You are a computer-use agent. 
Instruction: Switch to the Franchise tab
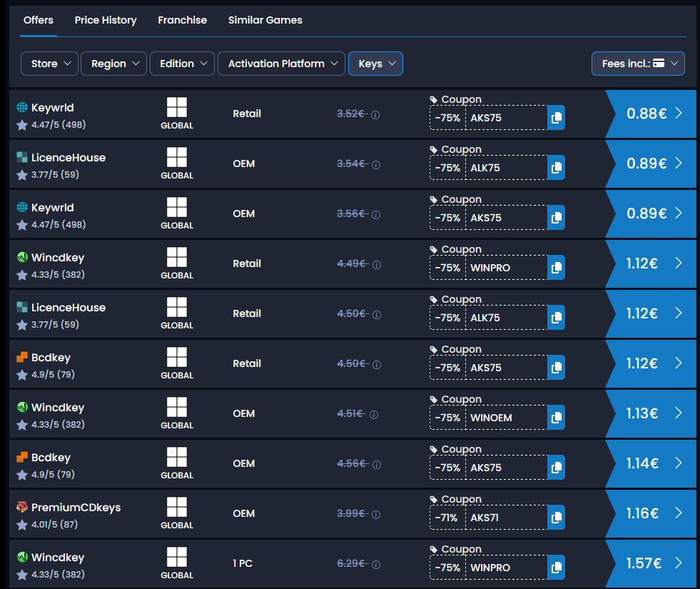coord(182,20)
